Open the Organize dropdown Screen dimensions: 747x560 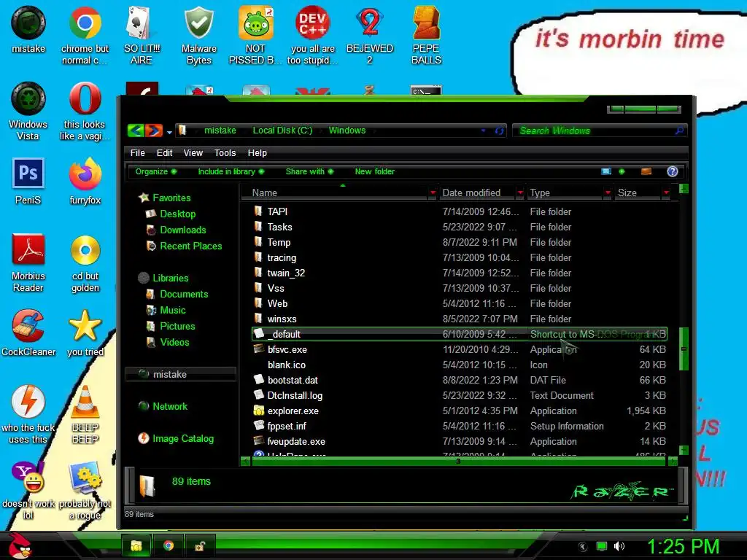click(156, 171)
